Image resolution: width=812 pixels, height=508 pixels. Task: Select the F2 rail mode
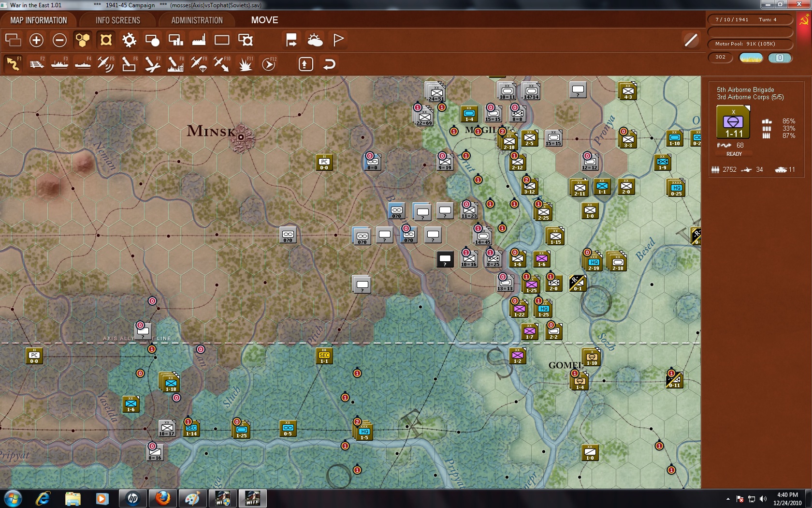(x=36, y=64)
